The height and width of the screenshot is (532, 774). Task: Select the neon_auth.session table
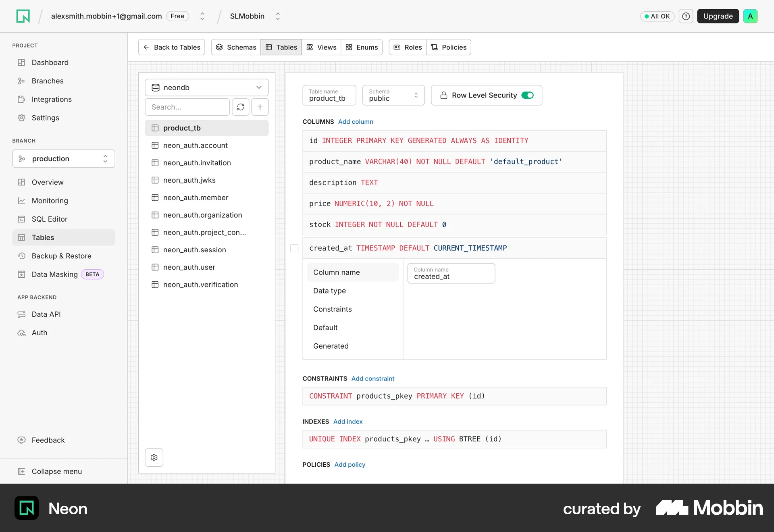pyautogui.click(x=207, y=250)
